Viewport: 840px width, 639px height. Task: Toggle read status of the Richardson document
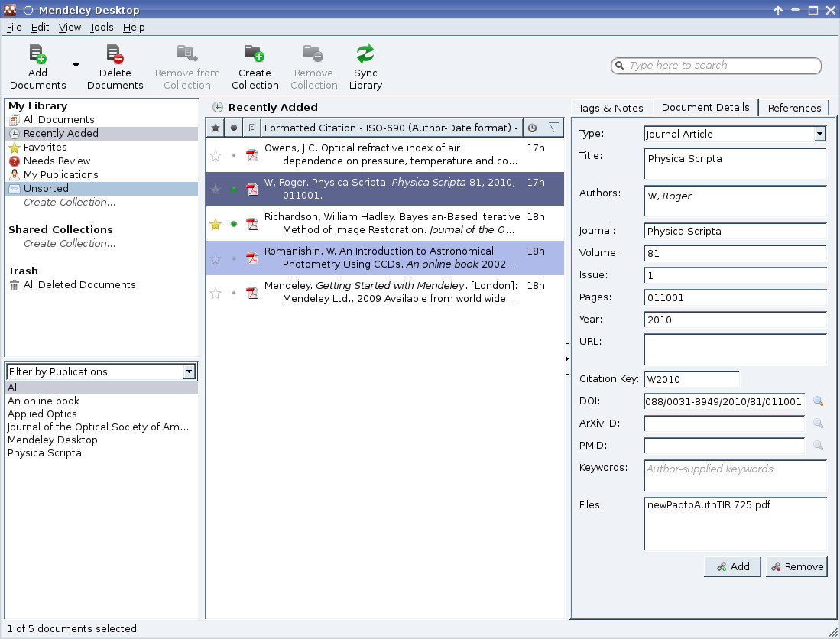pos(234,224)
